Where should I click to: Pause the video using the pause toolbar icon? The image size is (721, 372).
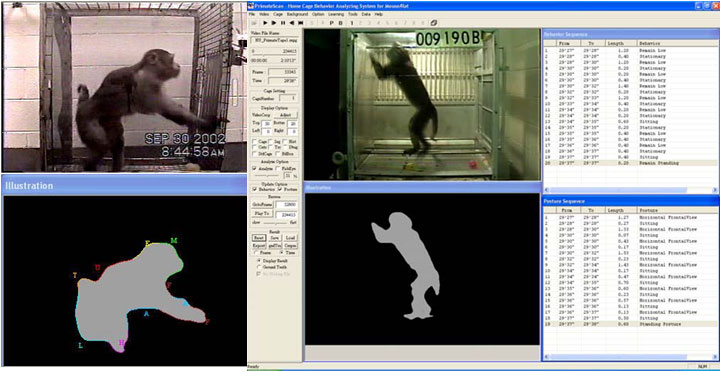pyautogui.click(x=283, y=23)
